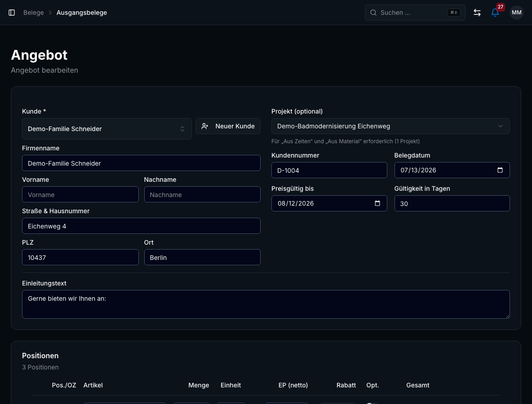The width and height of the screenshot is (532, 404).
Task: Click the search magnifier icon
Action: [373, 13]
